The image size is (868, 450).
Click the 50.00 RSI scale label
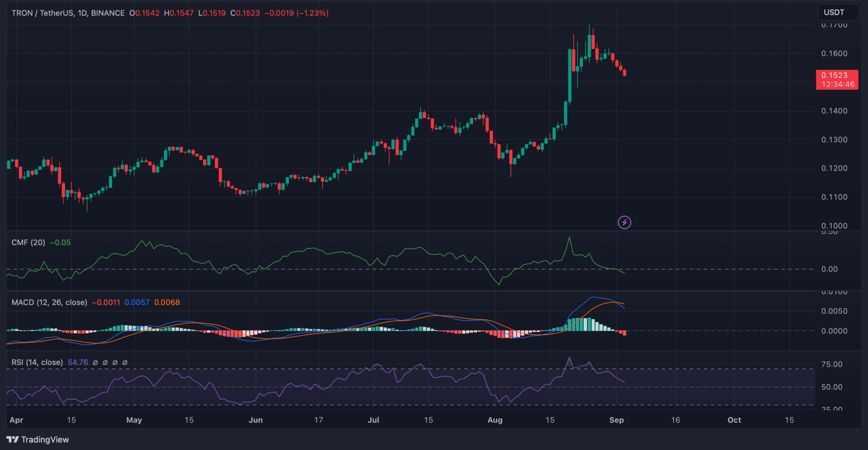click(832, 387)
